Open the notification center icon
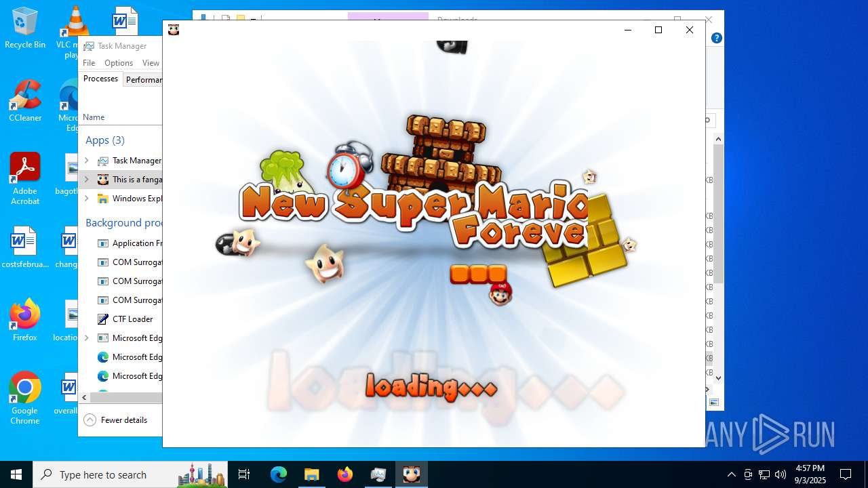The width and height of the screenshot is (868, 488). coord(846,474)
